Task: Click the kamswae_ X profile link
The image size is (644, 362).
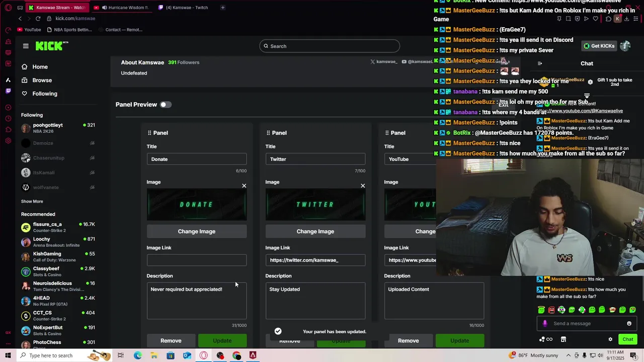Action: point(384,62)
